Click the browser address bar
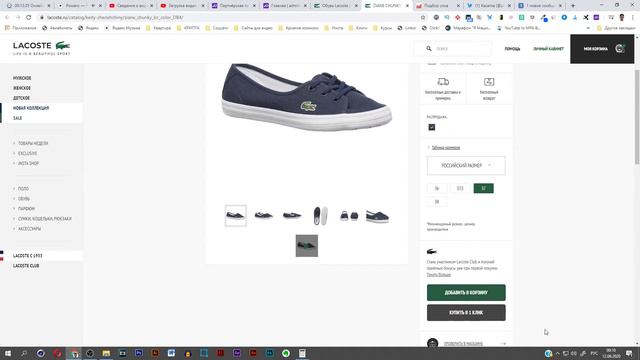 point(229,18)
